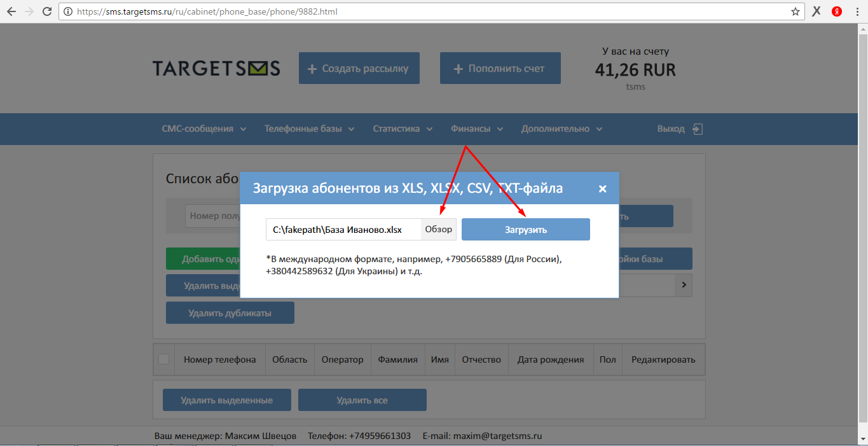Click the Удалить выделенные button below table
The height and width of the screenshot is (446, 868).
click(x=227, y=400)
